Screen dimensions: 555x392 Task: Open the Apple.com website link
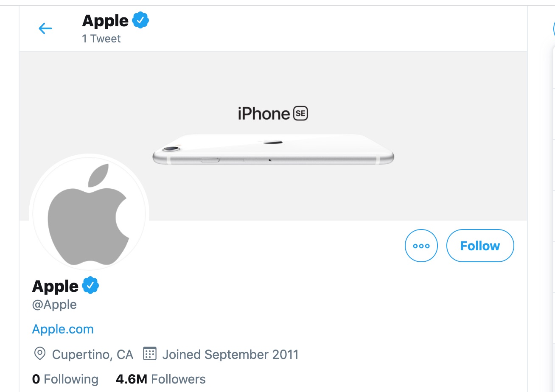63,329
